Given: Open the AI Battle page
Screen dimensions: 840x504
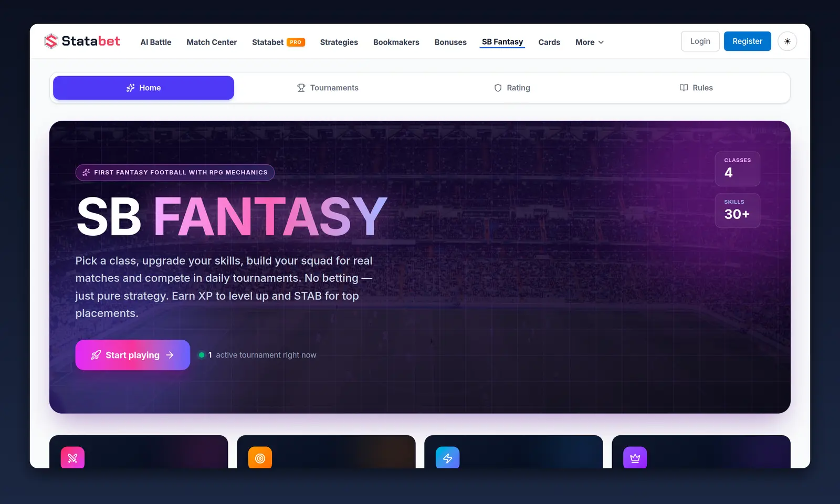Looking at the screenshot, I should click(x=156, y=42).
